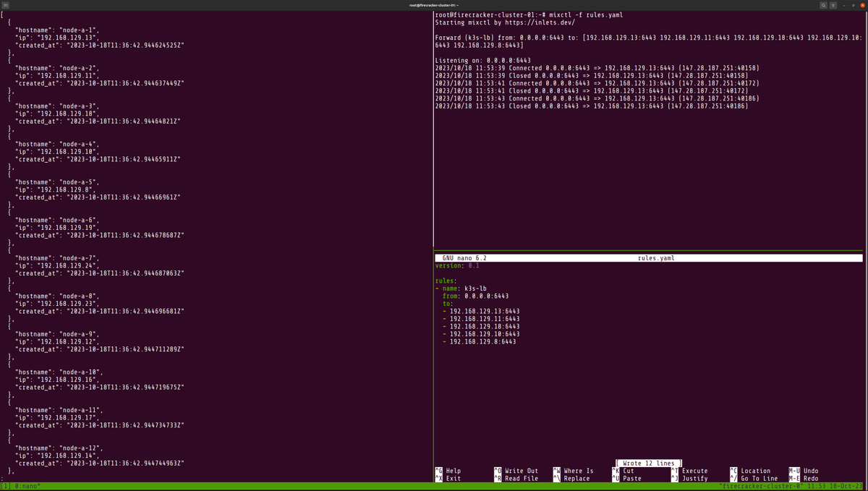
Task: Click the IP '192.168.129.24' in JSON output
Action: pos(67,265)
